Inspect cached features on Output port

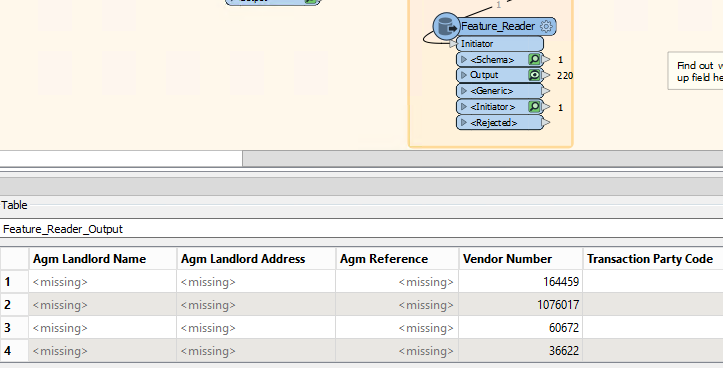534,75
